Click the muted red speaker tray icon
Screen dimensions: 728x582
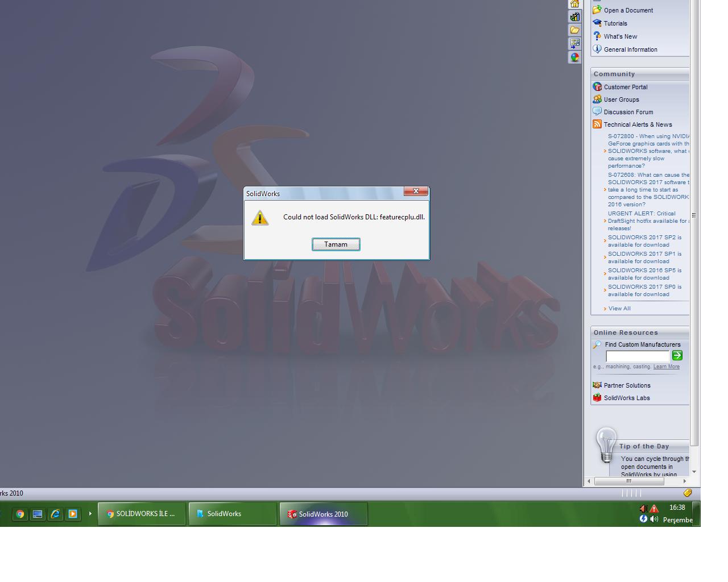click(x=643, y=509)
